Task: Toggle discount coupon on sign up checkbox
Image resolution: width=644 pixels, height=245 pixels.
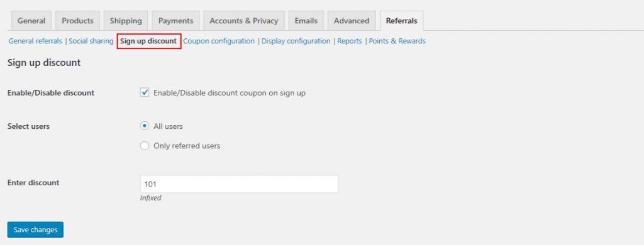Action: tap(145, 93)
